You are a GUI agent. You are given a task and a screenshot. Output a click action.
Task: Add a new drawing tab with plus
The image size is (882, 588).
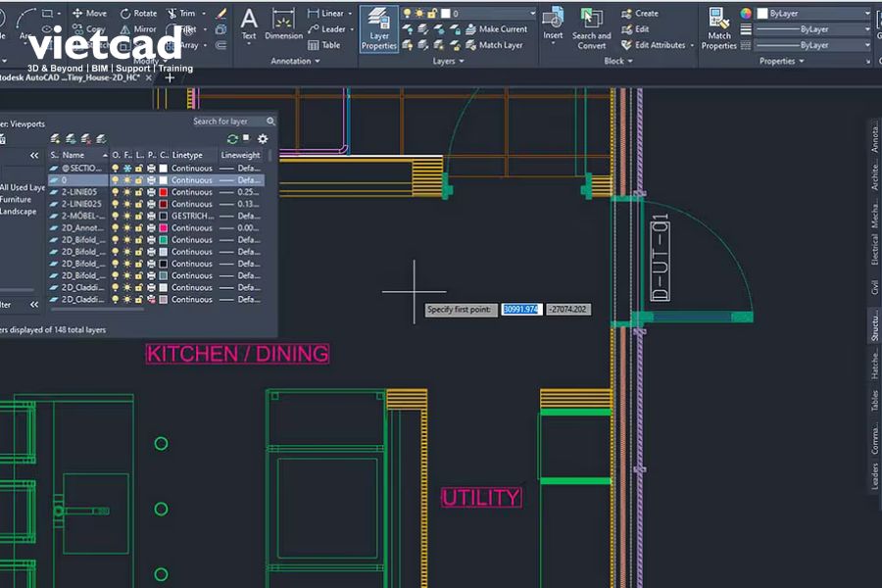pyautogui.click(x=170, y=77)
